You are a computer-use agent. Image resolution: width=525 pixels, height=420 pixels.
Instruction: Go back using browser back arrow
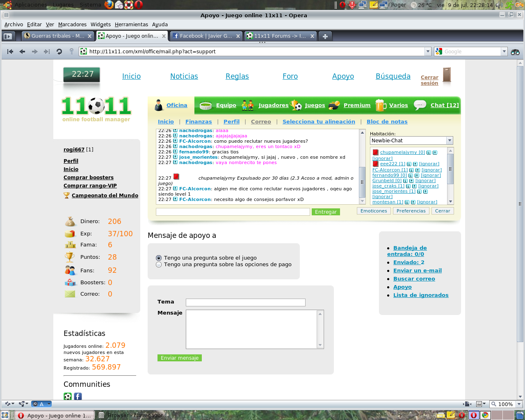coord(23,52)
